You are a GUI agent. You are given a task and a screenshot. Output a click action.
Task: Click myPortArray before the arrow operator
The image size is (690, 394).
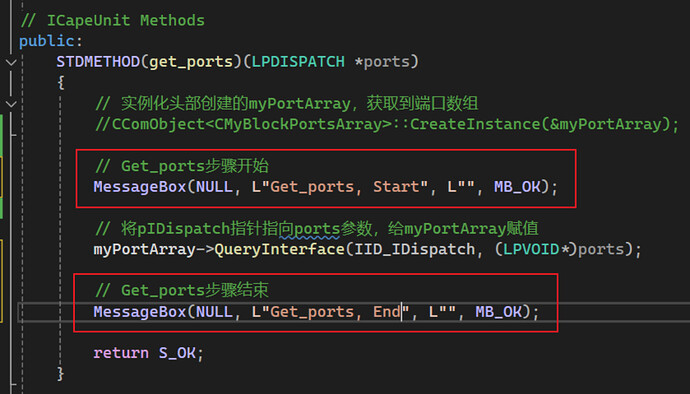(x=144, y=249)
